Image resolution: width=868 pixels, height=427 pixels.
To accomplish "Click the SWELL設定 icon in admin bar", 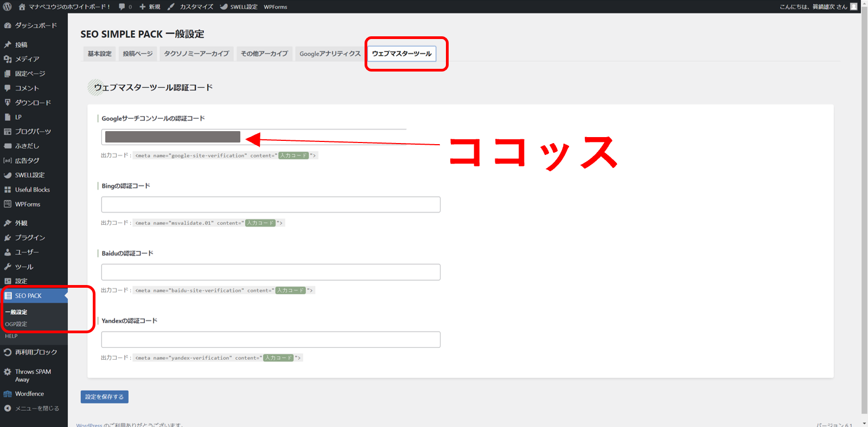I will (224, 7).
